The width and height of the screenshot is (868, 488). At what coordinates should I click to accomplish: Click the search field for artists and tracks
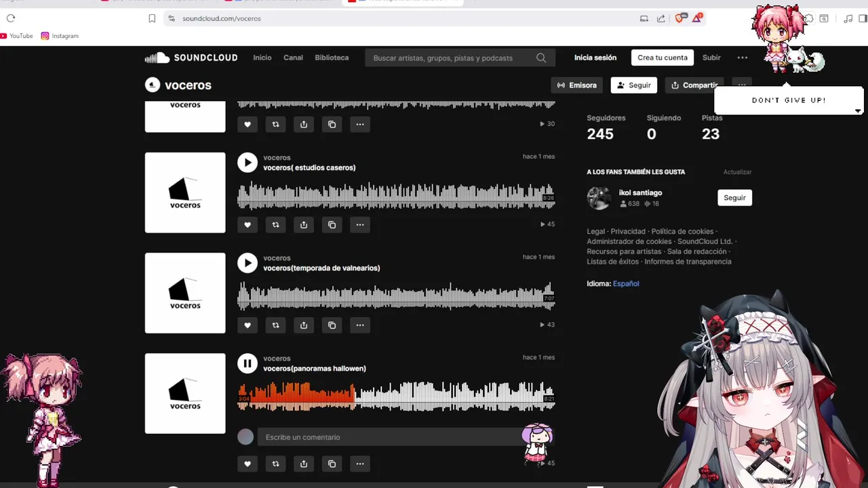[x=460, y=58]
